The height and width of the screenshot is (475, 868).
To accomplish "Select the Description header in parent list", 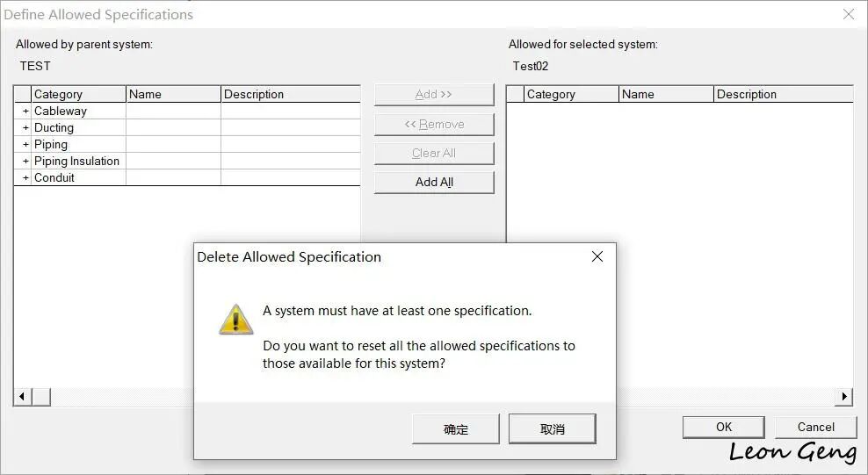I will pyautogui.click(x=291, y=94).
